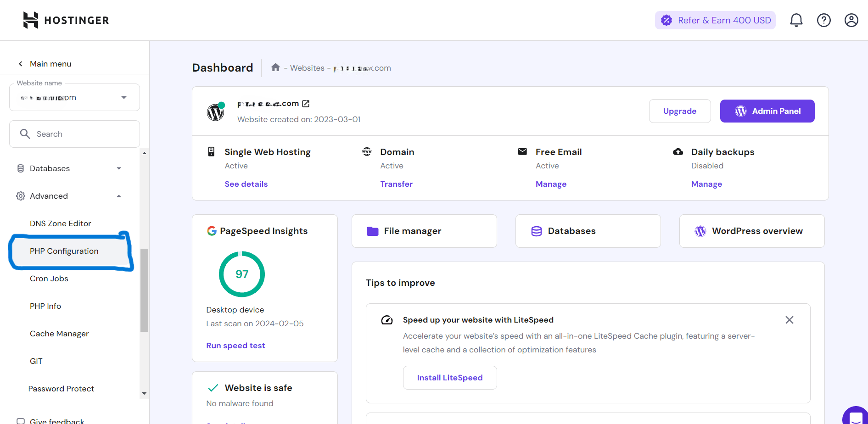Click the LiteSpeed speedometer icon

[387, 320]
